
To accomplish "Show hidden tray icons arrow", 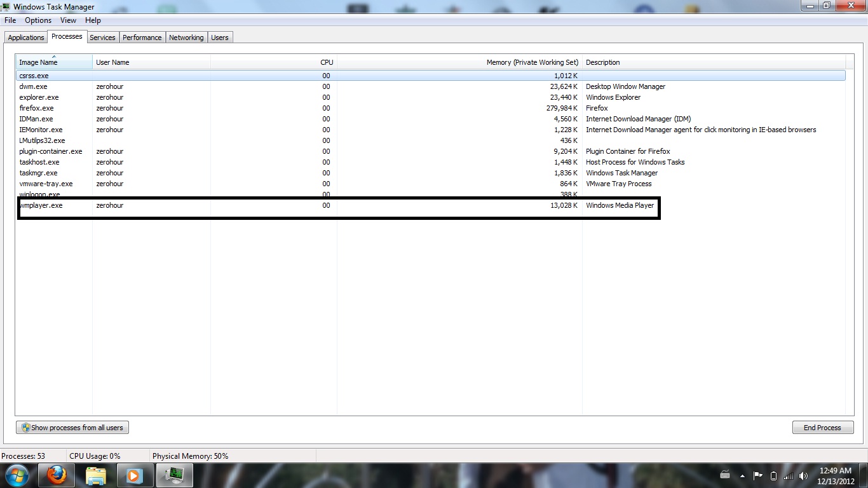I will 742,475.
